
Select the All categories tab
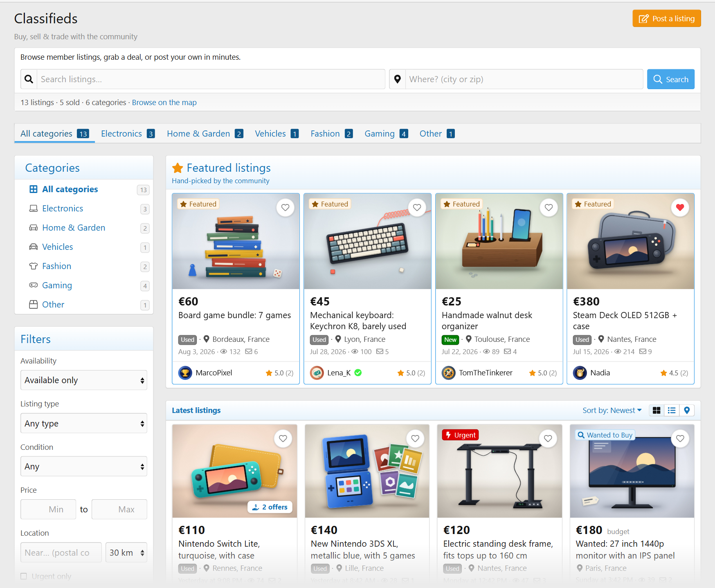[55, 134]
